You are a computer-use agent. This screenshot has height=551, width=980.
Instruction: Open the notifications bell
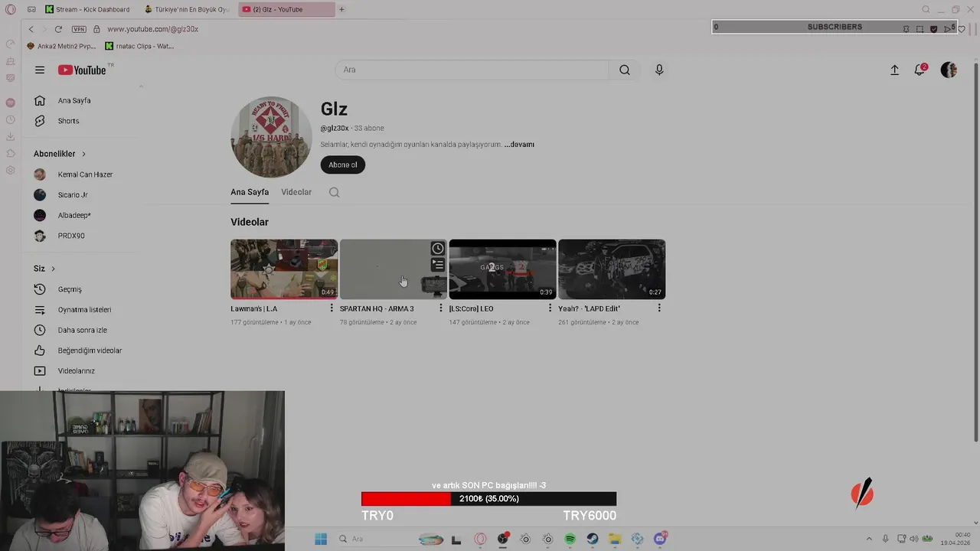[x=920, y=70]
